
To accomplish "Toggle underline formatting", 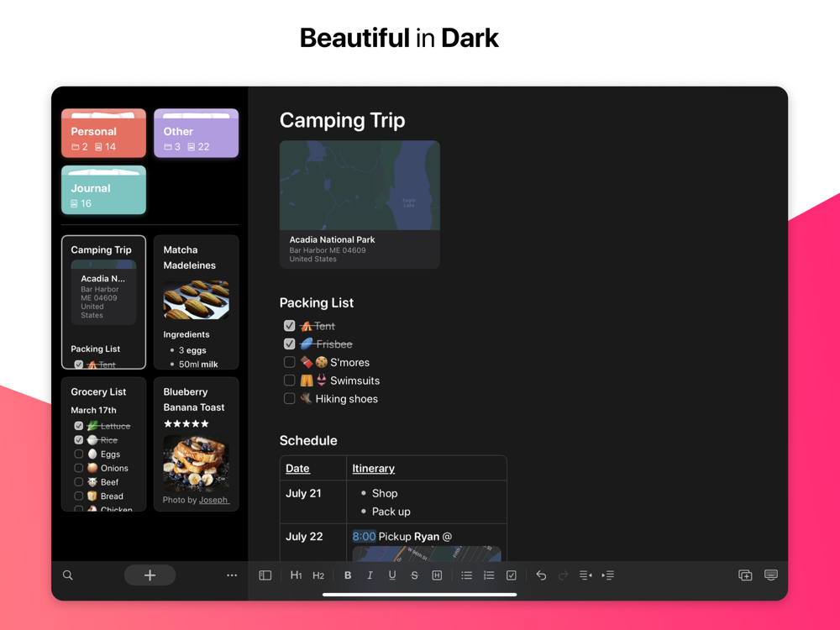I will tap(392, 575).
